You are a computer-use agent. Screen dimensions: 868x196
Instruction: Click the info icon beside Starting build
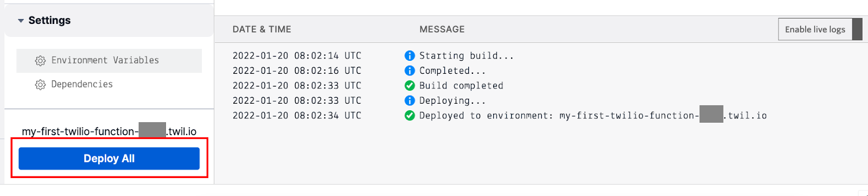410,55
